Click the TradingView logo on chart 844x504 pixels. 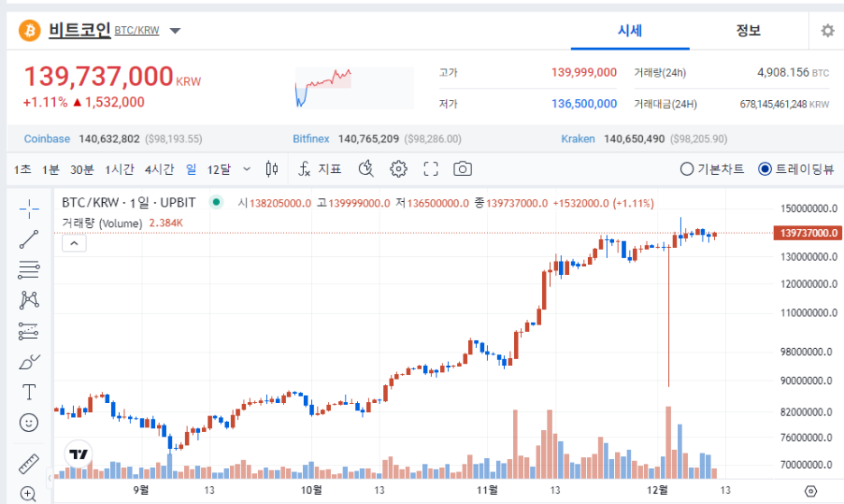coord(78,454)
